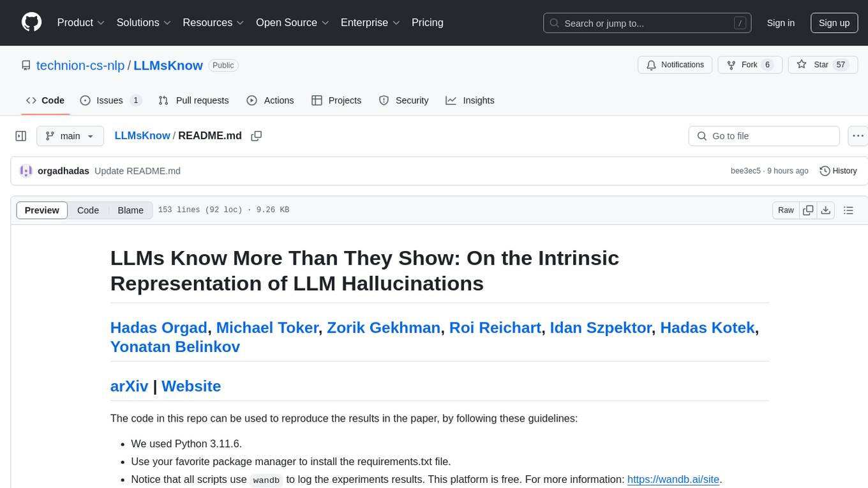Expand the Product menu
Image resolution: width=868 pixels, height=488 pixels.
pos(81,22)
